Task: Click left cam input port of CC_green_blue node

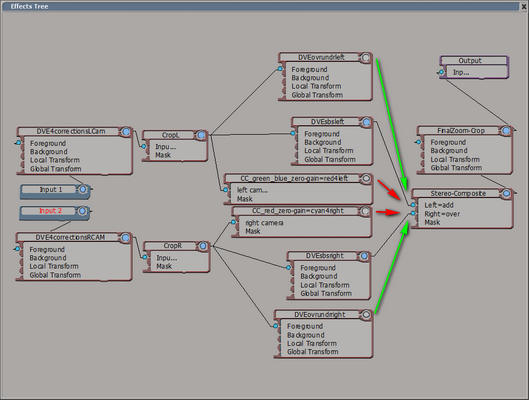Action: 226,190
